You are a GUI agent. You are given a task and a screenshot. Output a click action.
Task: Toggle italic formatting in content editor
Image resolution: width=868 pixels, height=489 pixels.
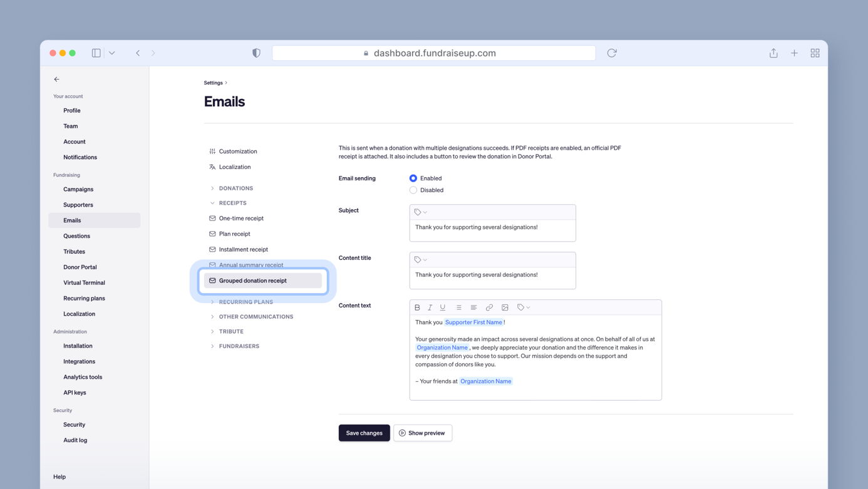pyautogui.click(x=430, y=307)
